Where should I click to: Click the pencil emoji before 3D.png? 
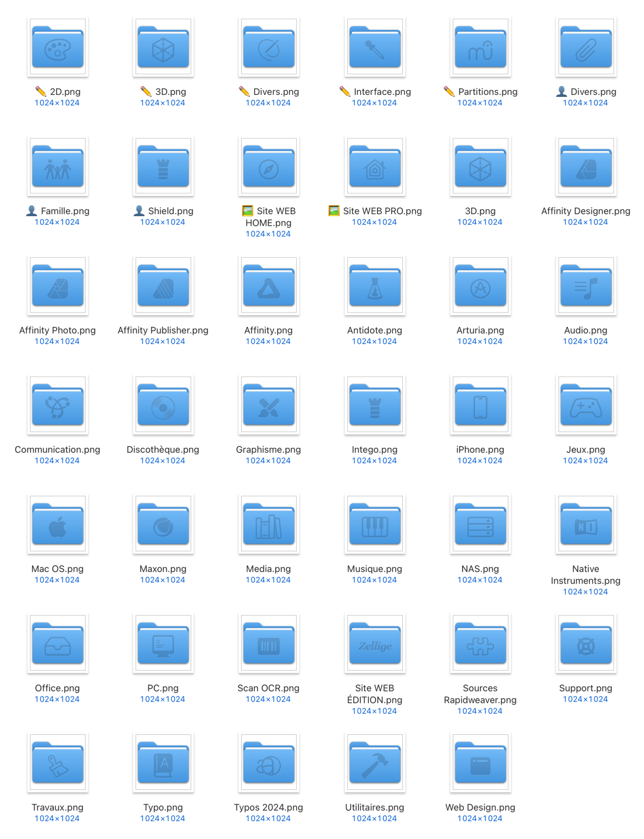[x=146, y=91]
